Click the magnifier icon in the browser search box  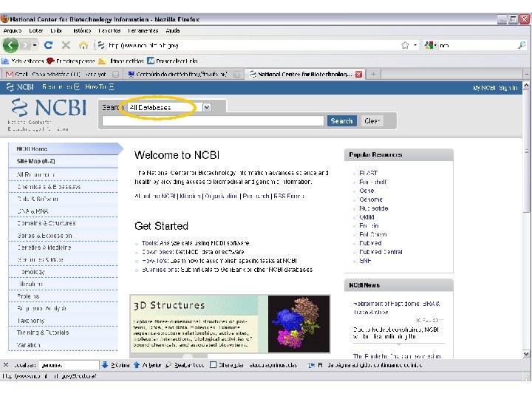(522, 45)
